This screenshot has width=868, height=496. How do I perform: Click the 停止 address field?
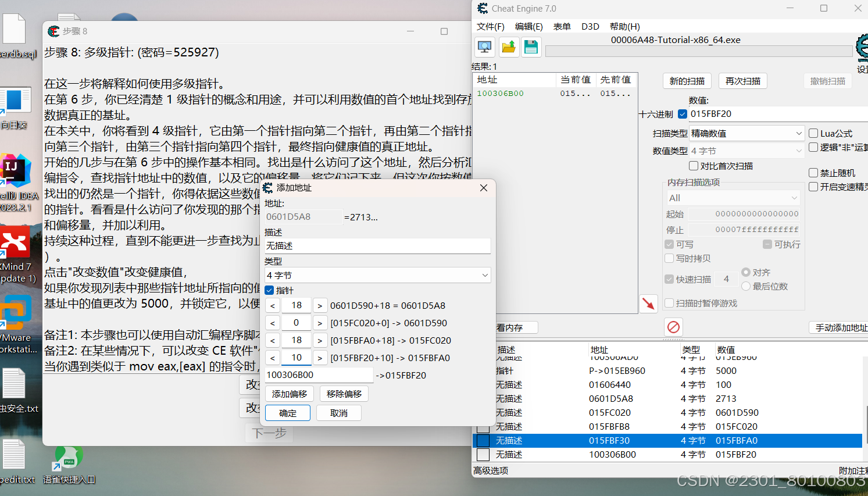point(744,230)
